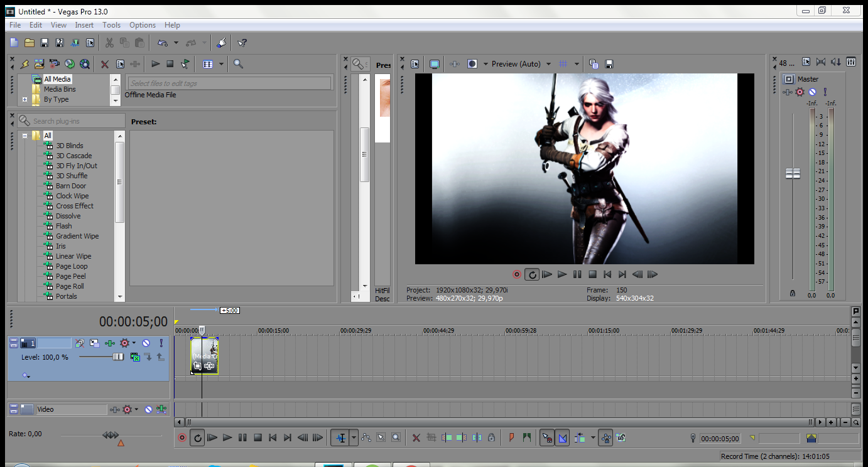868x467 pixels.
Task: Open the Insert menu
Action: point(84,25)
